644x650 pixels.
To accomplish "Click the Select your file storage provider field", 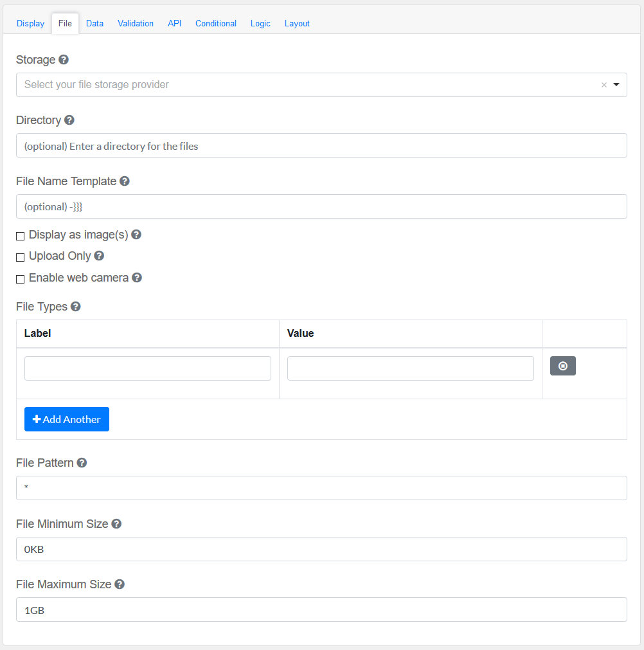I will tap(309, 85).
